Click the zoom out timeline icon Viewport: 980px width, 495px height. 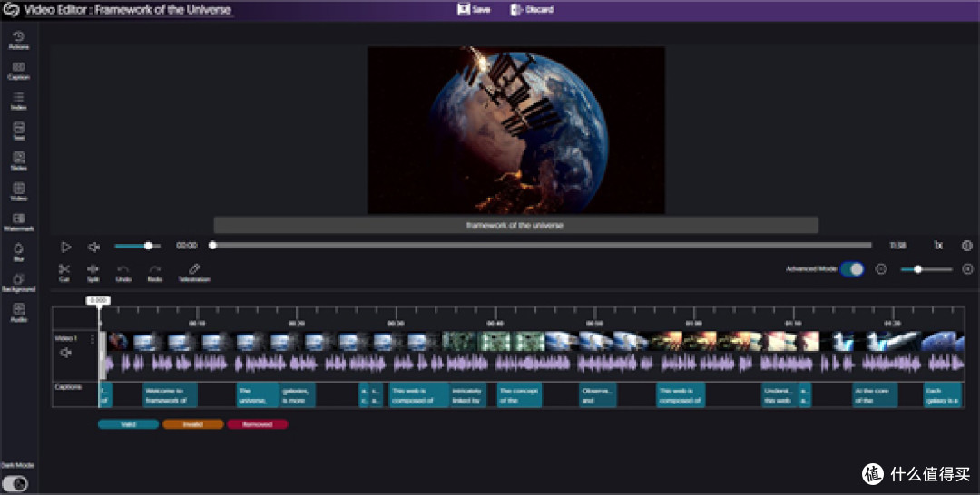click(881, 269)
